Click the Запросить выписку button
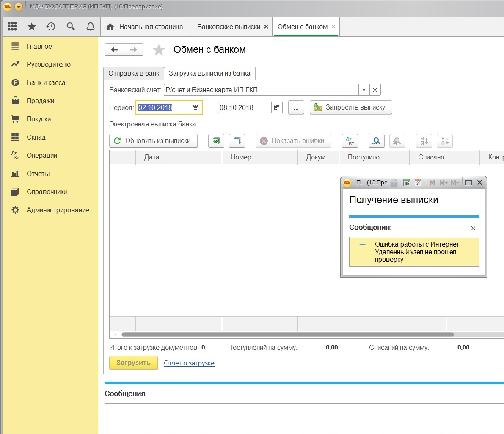 [x=351, y=107]
